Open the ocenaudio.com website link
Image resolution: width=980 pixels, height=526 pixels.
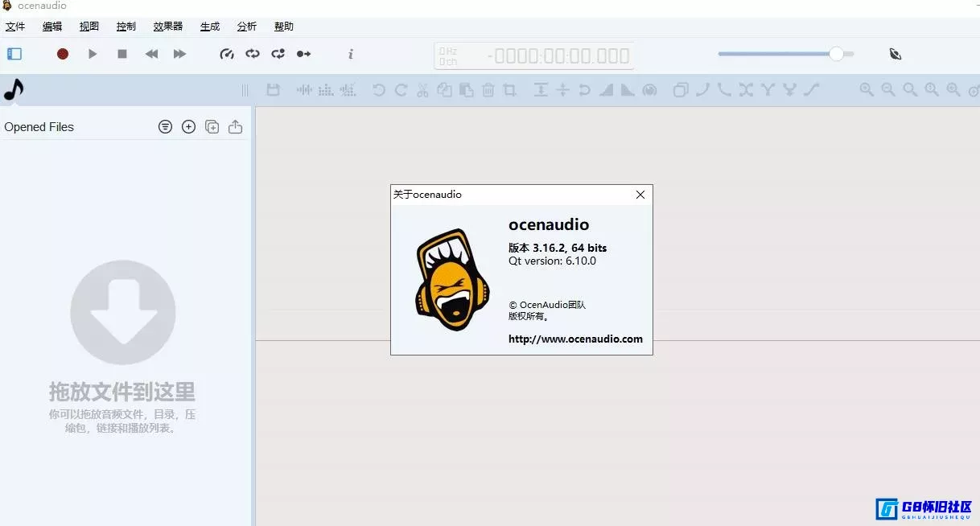(x=575, y=339)
